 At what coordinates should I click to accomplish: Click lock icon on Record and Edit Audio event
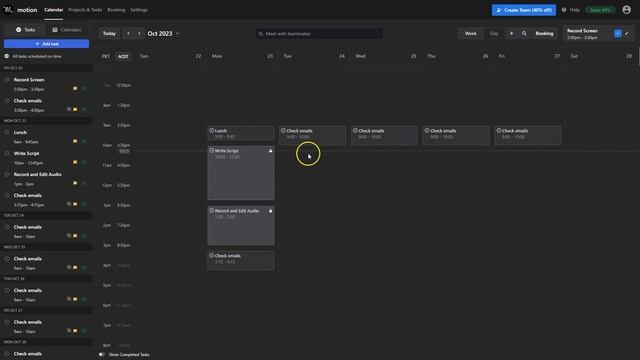(270, 211)
